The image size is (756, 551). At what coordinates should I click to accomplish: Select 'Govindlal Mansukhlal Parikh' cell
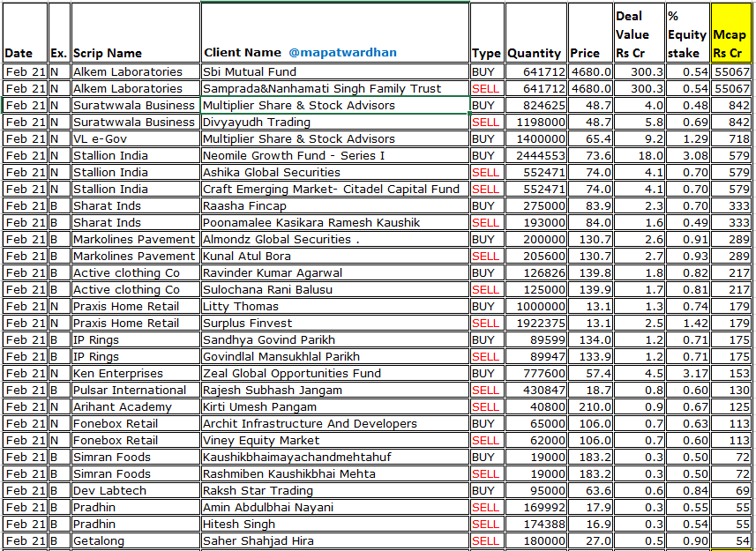[x=335, y=356]
